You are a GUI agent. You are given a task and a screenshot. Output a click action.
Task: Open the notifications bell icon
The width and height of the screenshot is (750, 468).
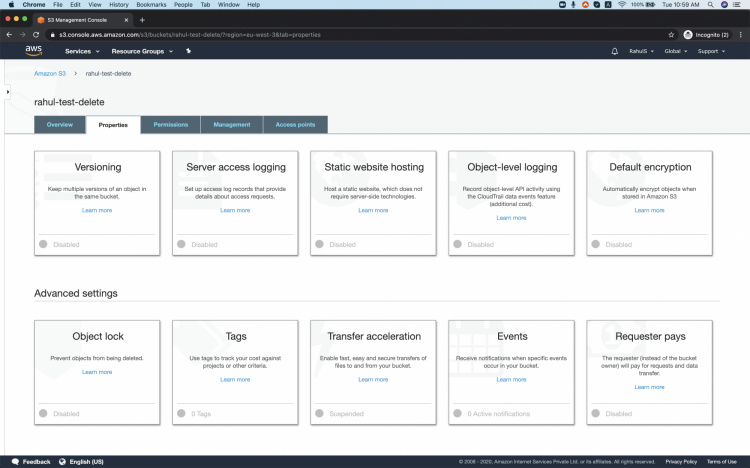pos(614,51)
